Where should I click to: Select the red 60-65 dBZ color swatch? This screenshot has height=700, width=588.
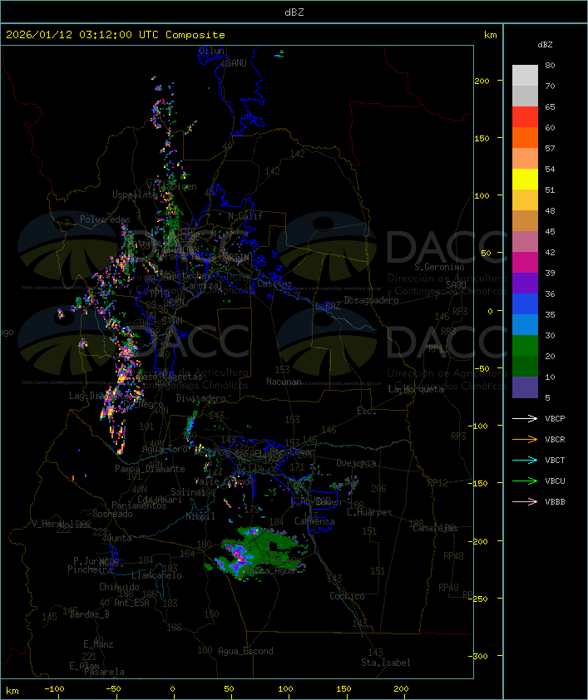(x=525, y=117)
